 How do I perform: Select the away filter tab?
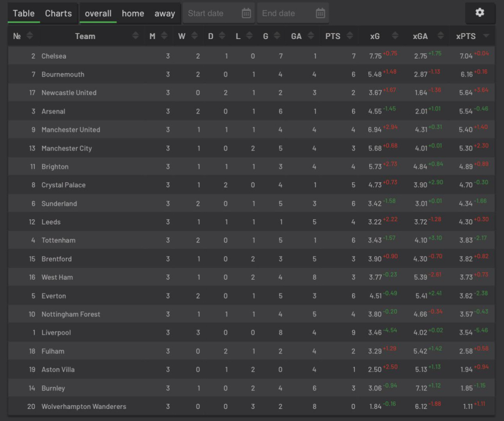165,13
